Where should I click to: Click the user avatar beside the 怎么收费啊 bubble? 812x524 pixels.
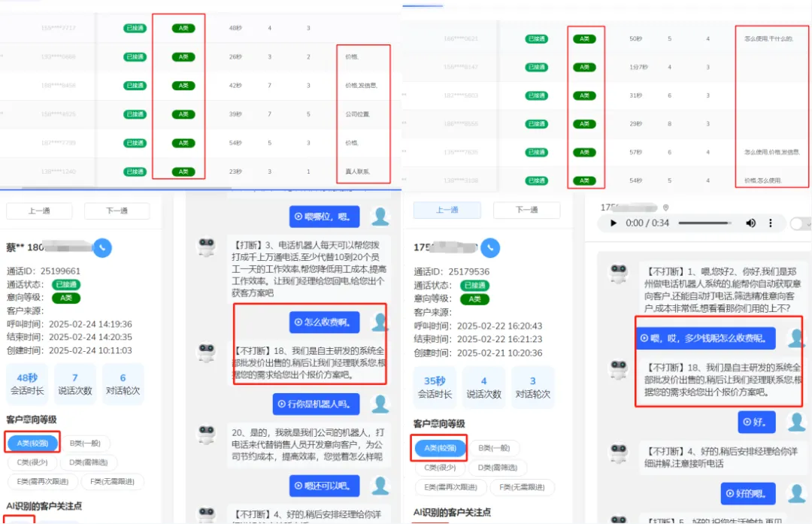point(378,323)
